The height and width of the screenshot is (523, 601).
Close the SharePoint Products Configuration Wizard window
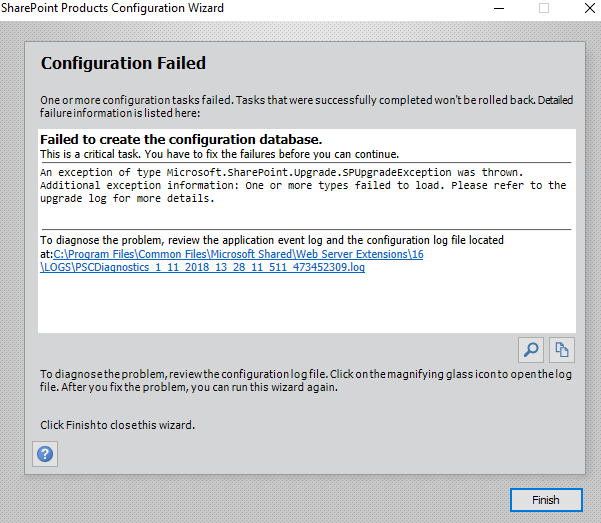(590, 8)
